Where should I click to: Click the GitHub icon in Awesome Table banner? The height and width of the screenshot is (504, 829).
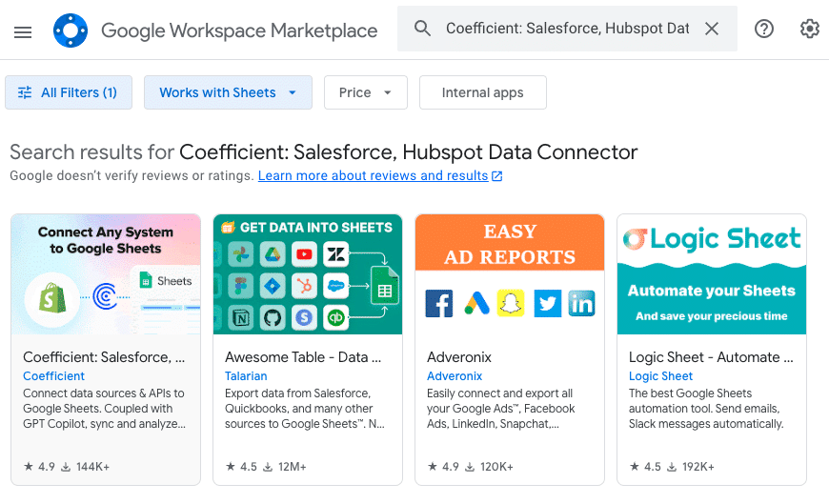273,317
